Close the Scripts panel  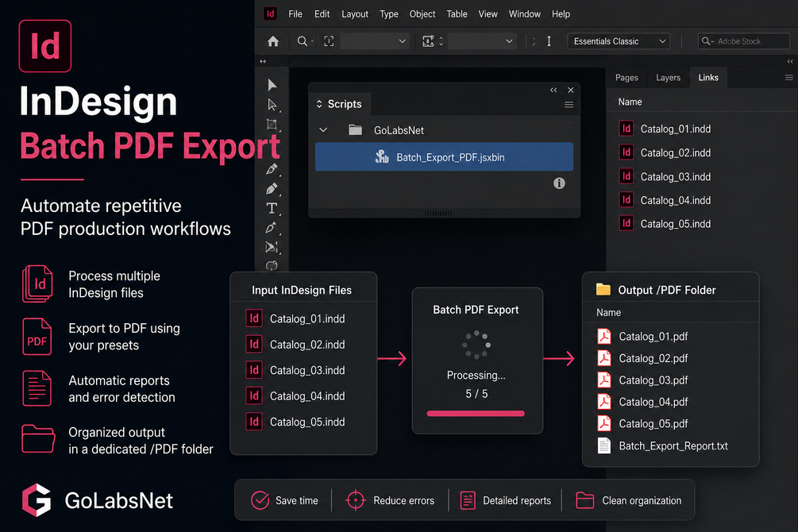[x=570, y=90]
